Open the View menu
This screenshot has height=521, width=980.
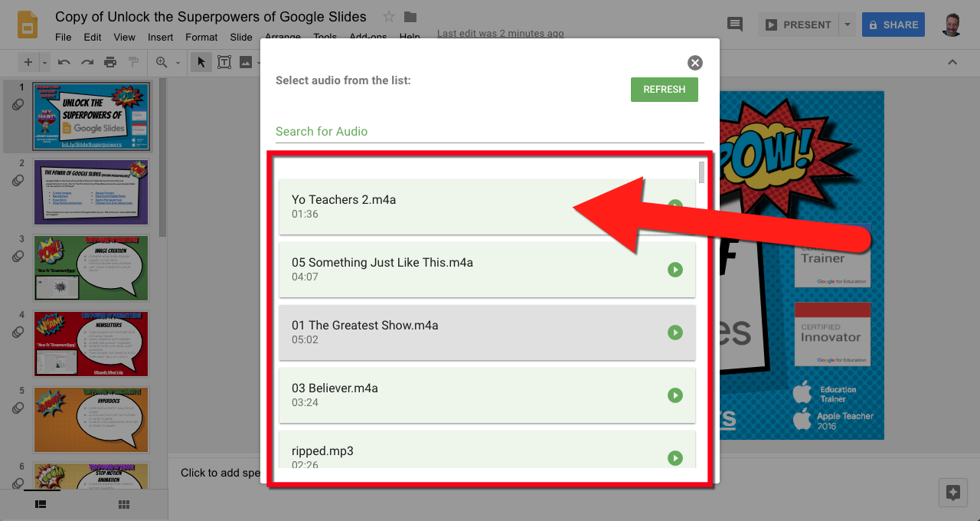[x=125, y=37]
